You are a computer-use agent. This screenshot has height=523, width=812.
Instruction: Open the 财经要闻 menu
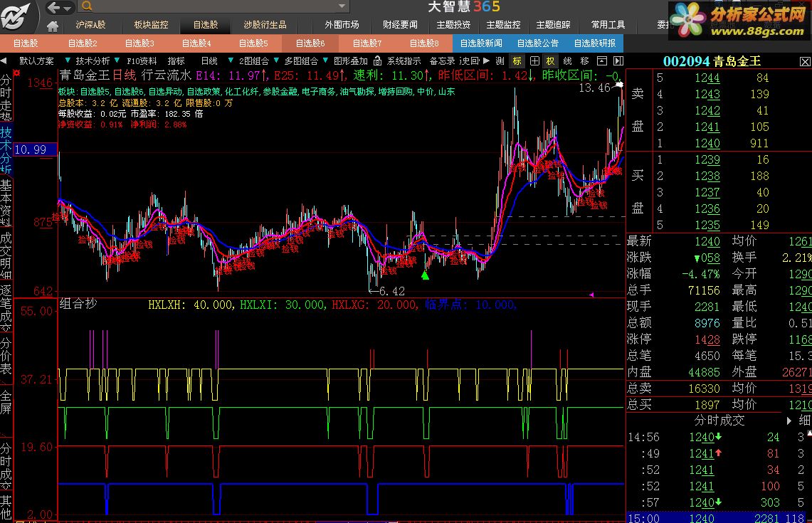[x=400, y=25]
